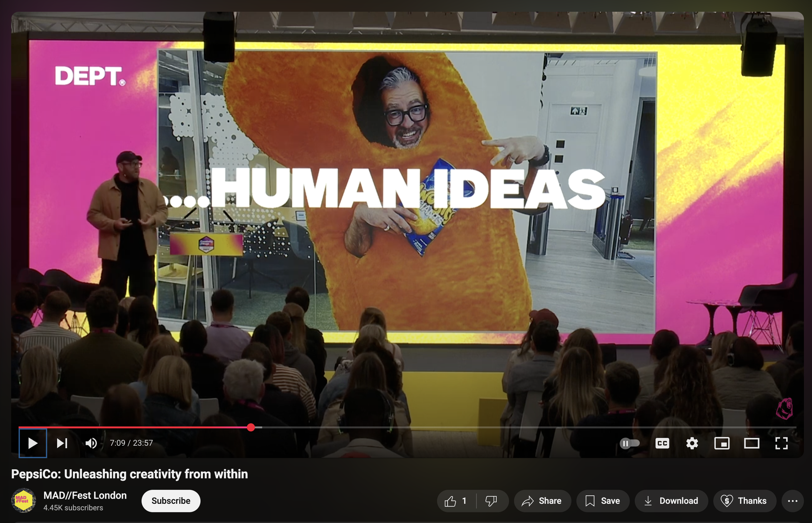Seek using the red progress scrubber
The image size is (812, 523).
pyautogui.click(x=251, y=427)
